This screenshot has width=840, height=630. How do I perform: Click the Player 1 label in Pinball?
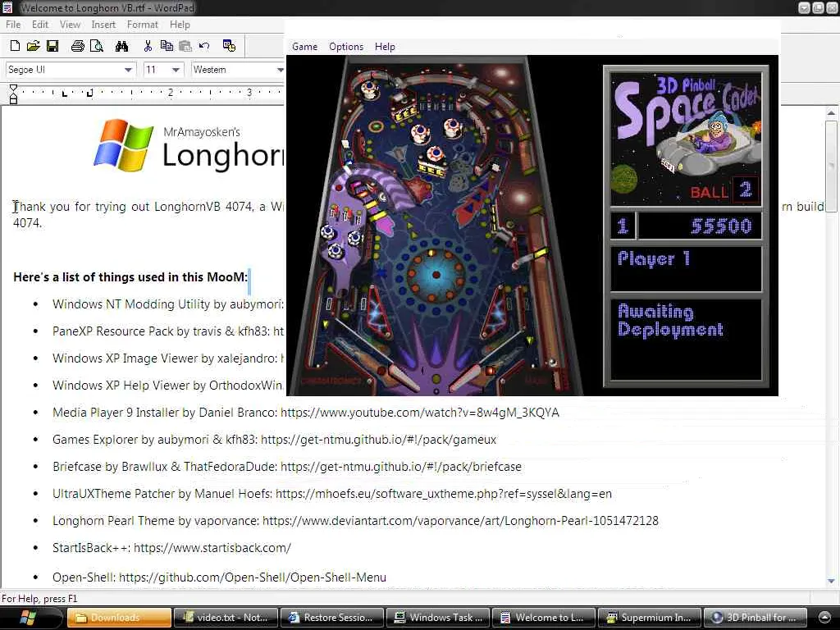coord(654,259)
